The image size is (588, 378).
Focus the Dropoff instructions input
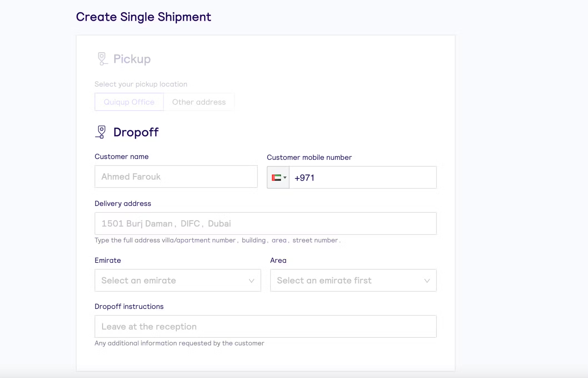click(x=265, y=327)
